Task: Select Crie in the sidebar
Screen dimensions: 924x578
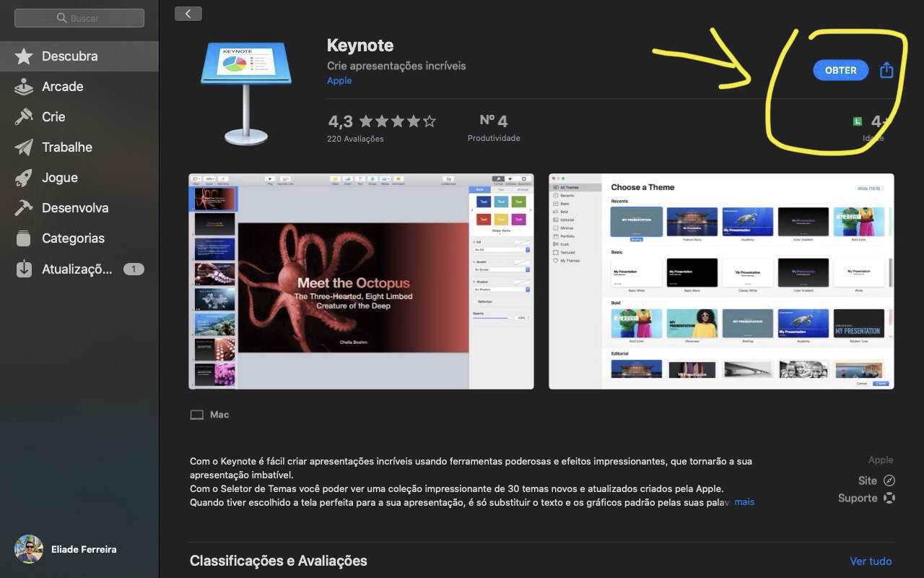Action: (x=79, y=117)
